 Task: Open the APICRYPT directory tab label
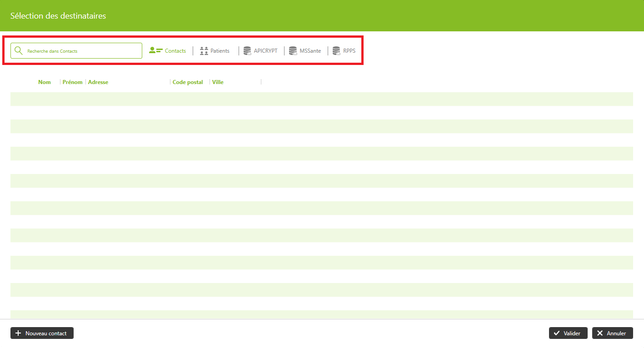click(265, 51)
